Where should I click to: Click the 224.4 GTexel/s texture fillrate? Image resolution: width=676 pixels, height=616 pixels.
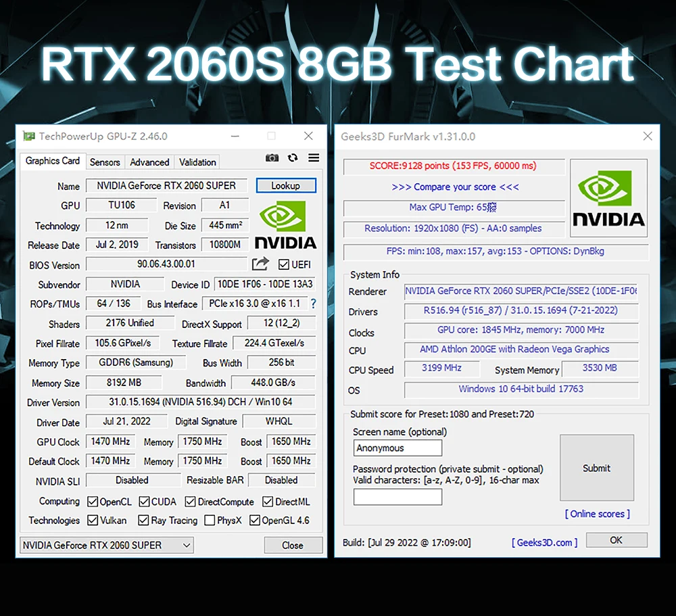point(274,343)
